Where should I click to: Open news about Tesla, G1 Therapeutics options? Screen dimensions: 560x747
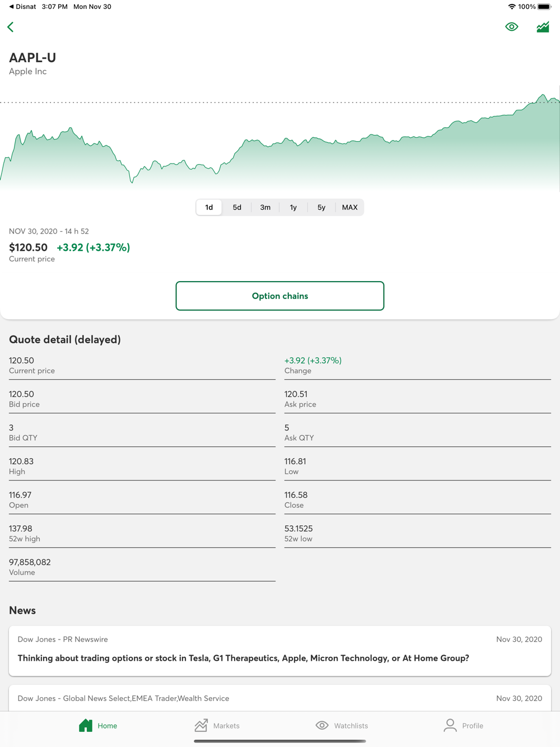click(x=280, y=651)
